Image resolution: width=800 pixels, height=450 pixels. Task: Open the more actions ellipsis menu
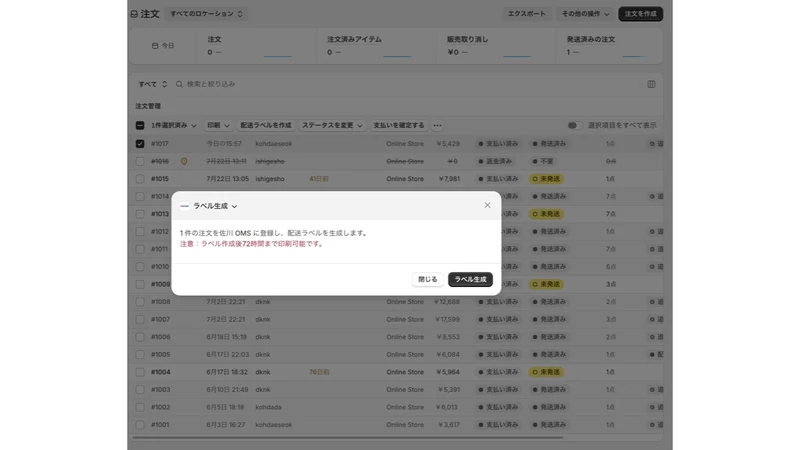(x=437, y=126)
